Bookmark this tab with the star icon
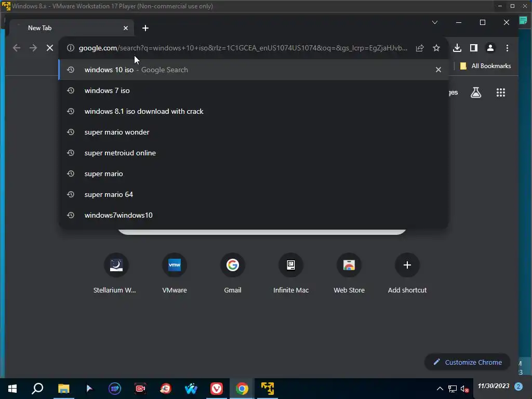Screen dimensions: 532x399 tap(436, 48)
